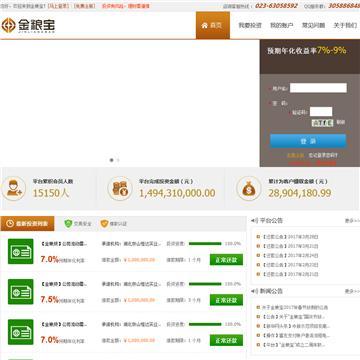Click into the username input field
The height and width of the screenshot is (360, 360).
pos(318,88)
